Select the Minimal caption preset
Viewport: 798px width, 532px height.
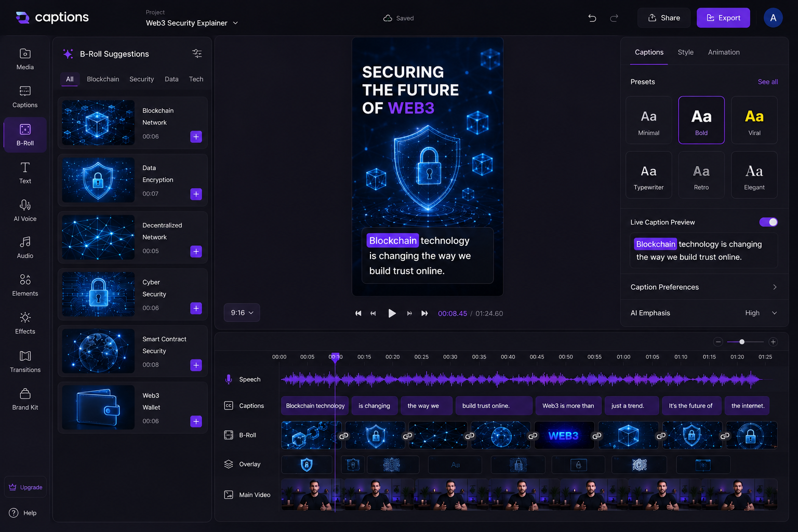pos(648,120)
